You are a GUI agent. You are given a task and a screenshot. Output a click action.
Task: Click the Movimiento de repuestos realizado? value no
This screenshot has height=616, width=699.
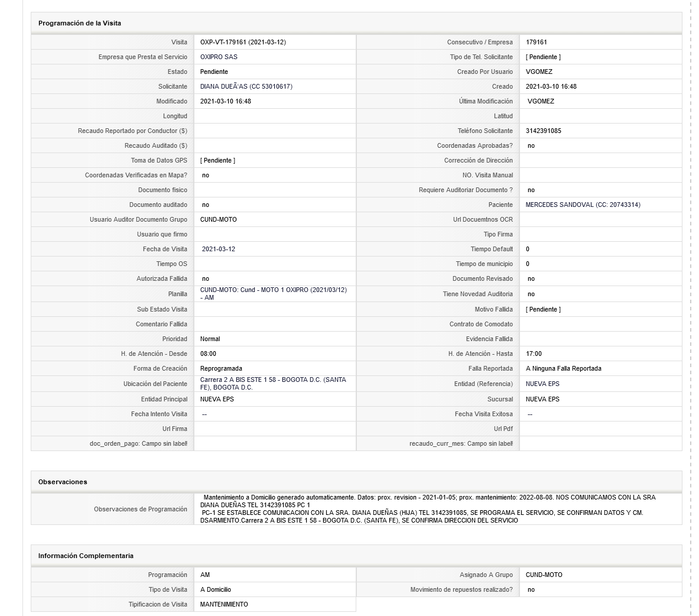[531, 589]
